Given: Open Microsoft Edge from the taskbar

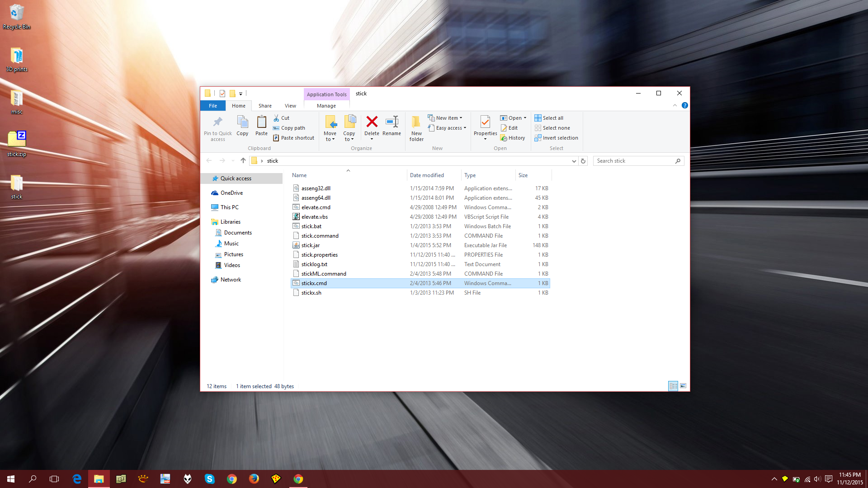Looking at the screenshot, I should 77,479.
